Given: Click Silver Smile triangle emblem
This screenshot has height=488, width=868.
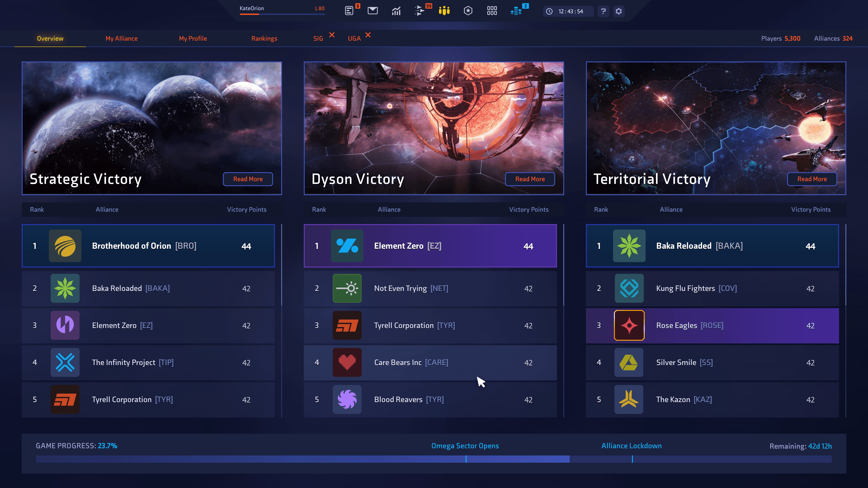Looking at the screenshot, I should (x=629, y=362).
